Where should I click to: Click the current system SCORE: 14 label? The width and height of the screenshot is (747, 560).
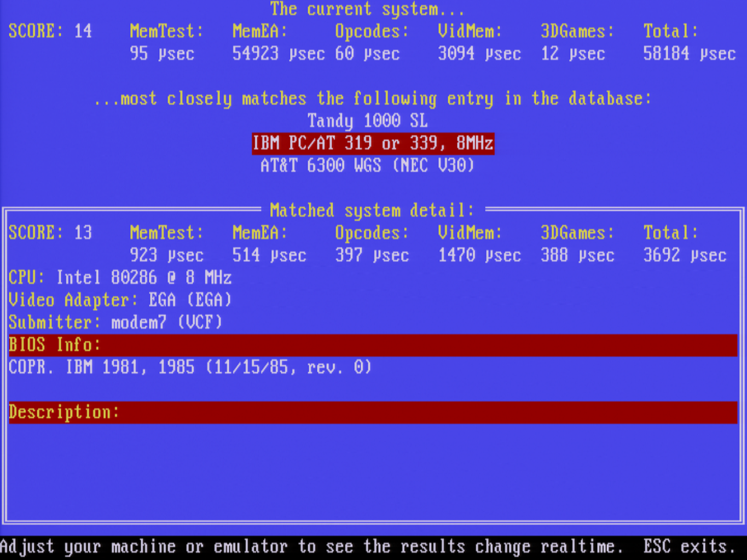[50, 31]
